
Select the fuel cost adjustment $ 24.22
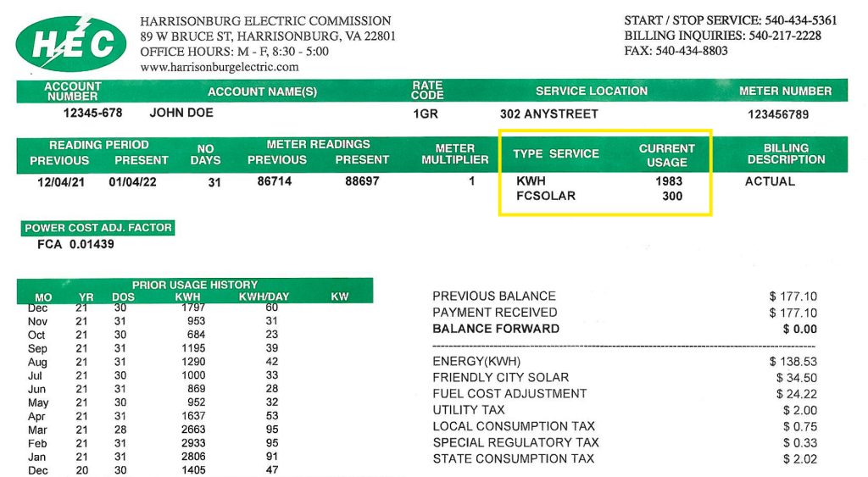796,394
